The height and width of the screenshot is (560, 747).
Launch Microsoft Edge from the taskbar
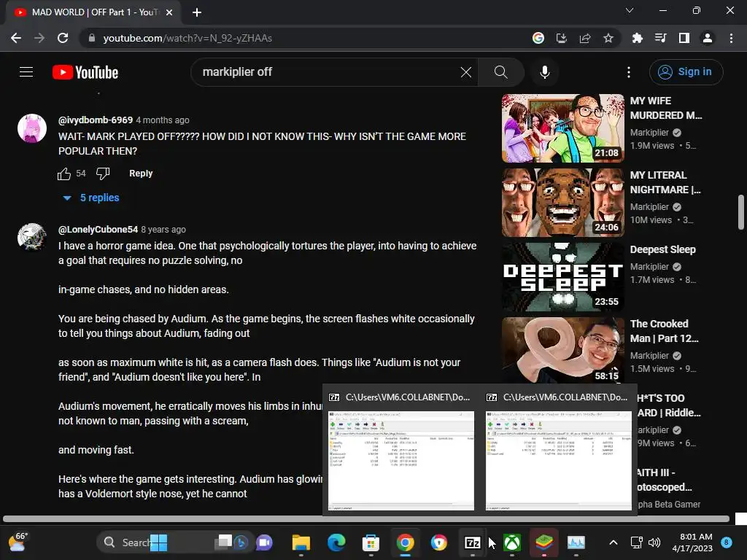point(336,542)
